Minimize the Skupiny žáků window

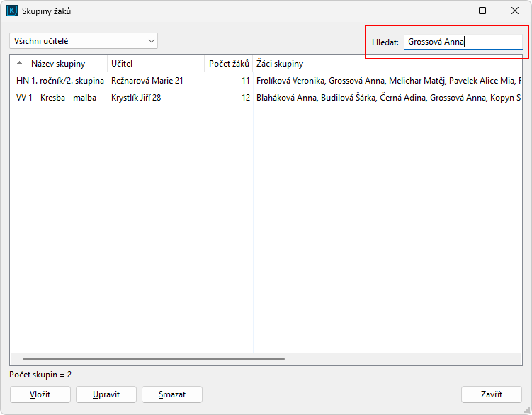pyautogui.click(x=450, y=11)
